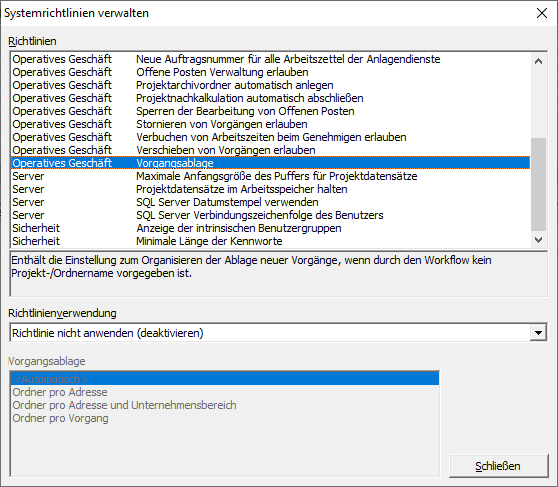
Task: Select the '<Automatisch>' Vorgangsablage entry
Action: [x=225, y=379]
